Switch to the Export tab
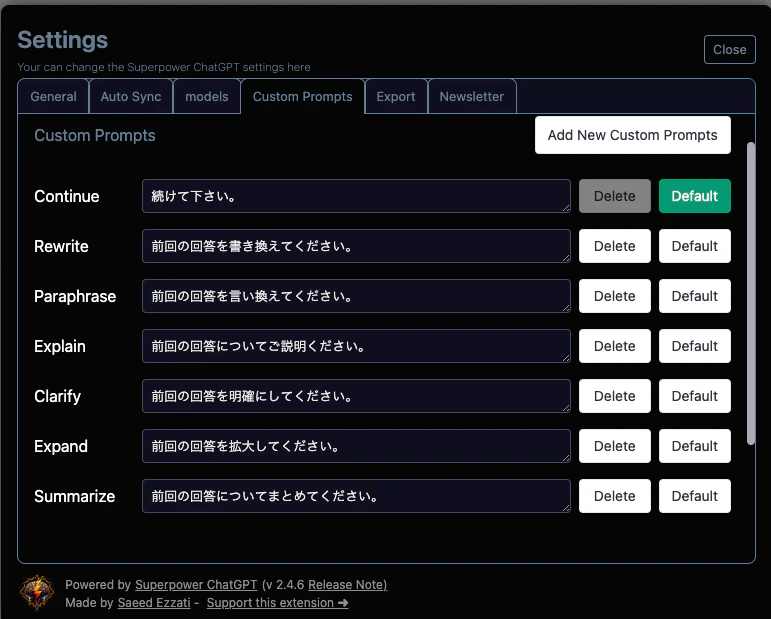Image resolution: width=771 pixels, height=619 pixels. tap(396, 96)
